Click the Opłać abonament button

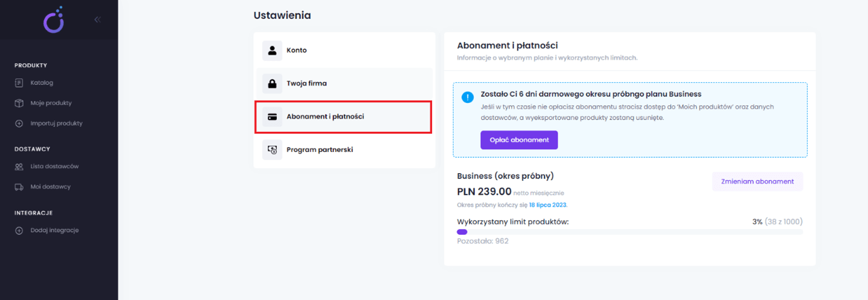pyautogui.click(x=519, y=140)
